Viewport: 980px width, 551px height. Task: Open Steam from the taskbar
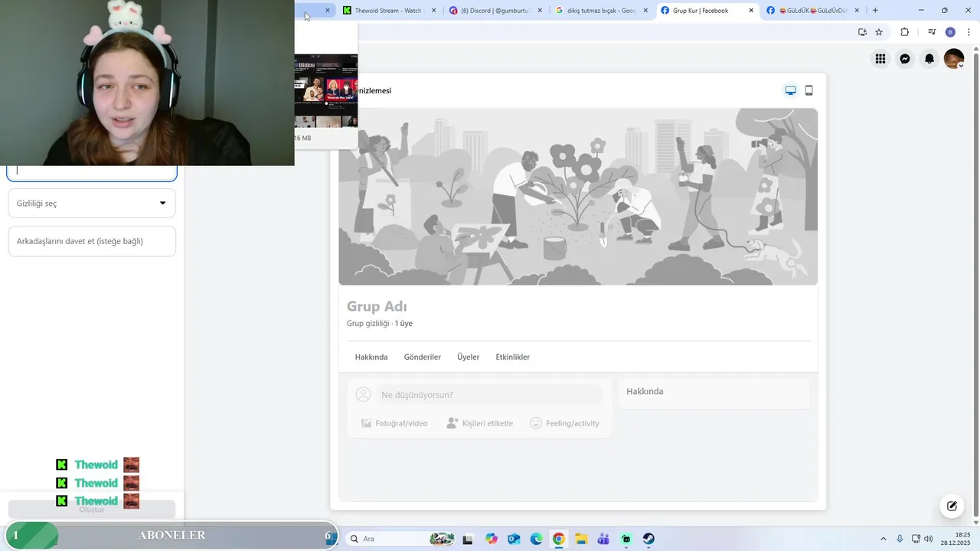(x=648, y=539)
